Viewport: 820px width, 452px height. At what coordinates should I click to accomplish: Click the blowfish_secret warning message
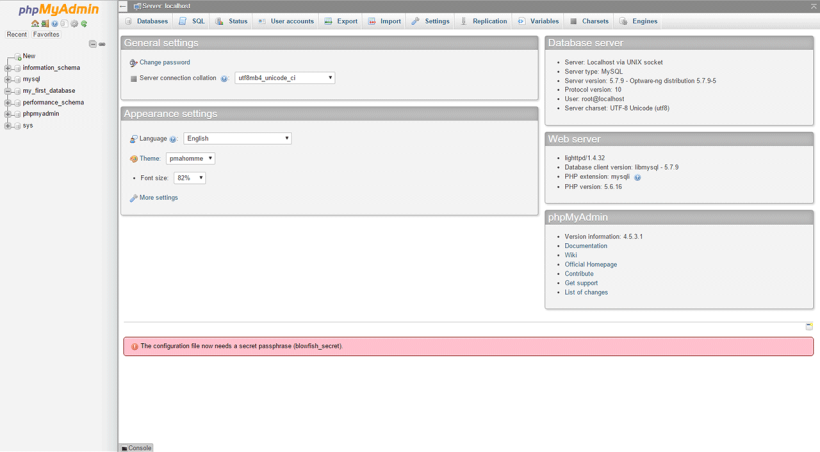coord(468,346)
